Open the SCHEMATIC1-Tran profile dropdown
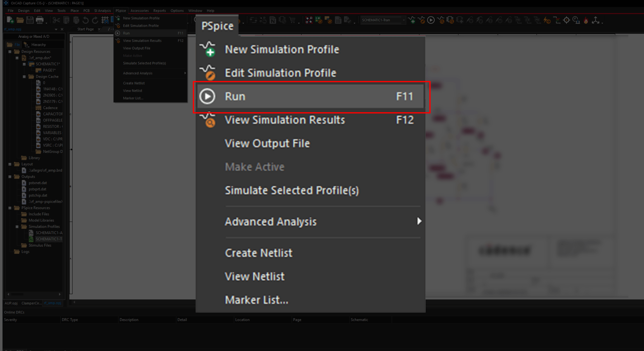This screenshot has width=644, height=351. (x=404, y=20)
